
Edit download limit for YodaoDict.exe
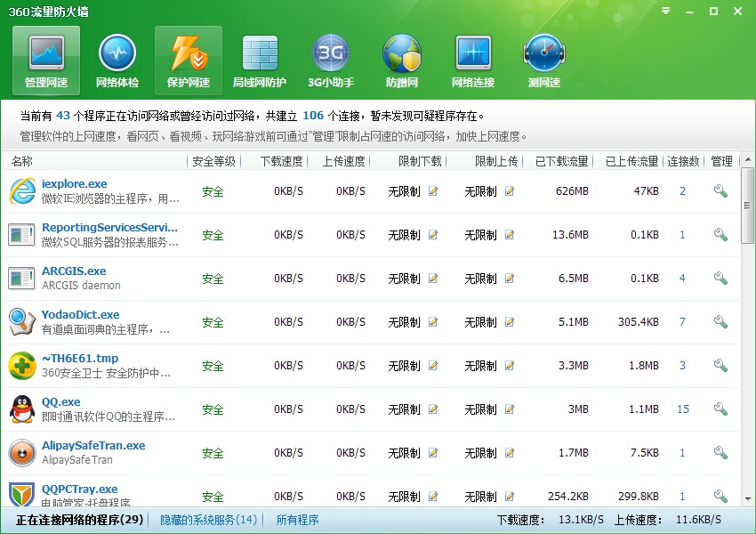(433, 322)
